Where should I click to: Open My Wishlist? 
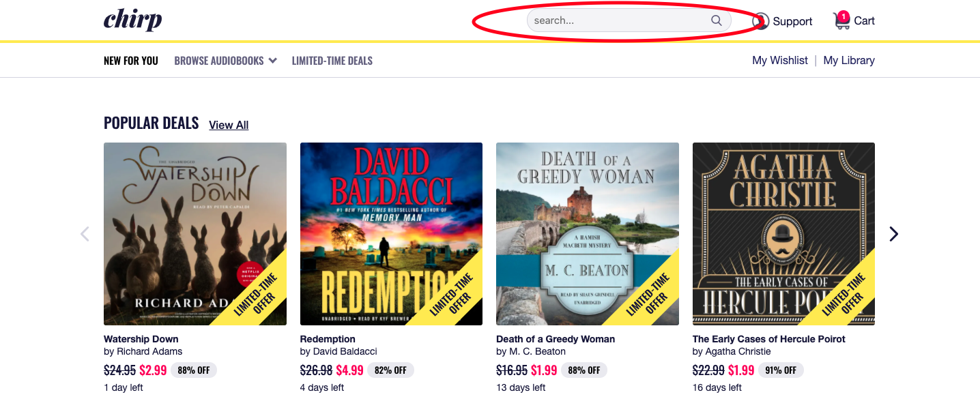(x=780, y=60)
